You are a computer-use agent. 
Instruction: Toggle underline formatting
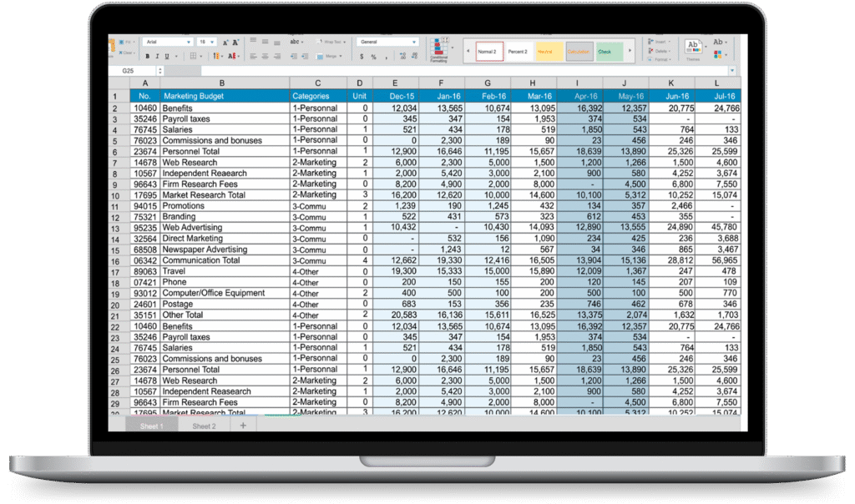pos(166,57)
